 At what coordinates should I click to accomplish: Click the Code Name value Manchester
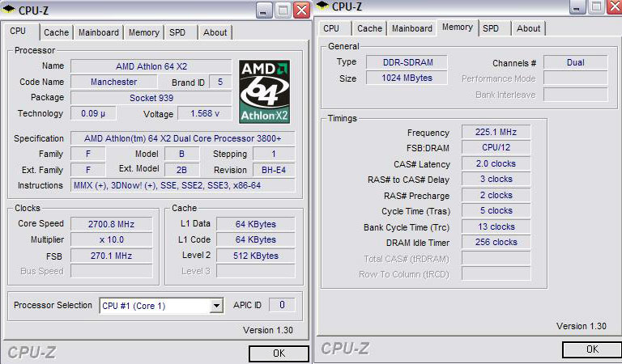114,82
